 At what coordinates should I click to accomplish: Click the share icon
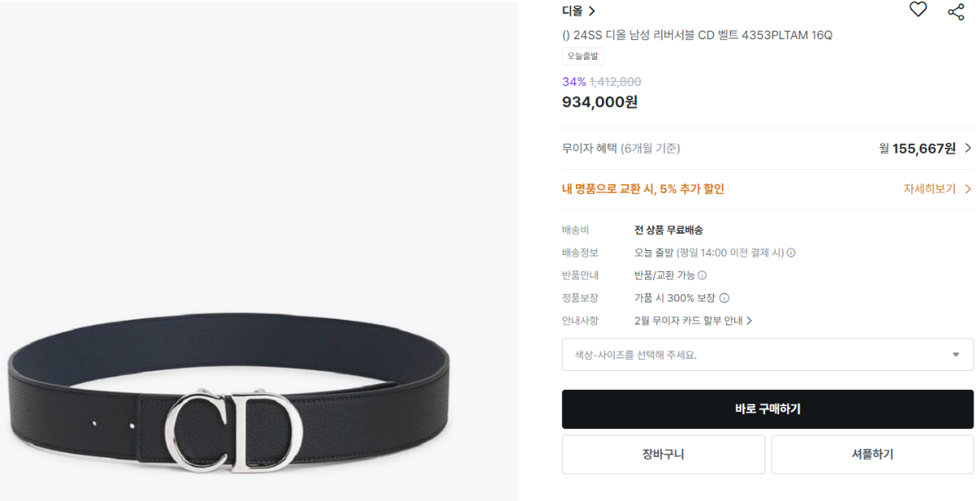[x=955, y=11]
